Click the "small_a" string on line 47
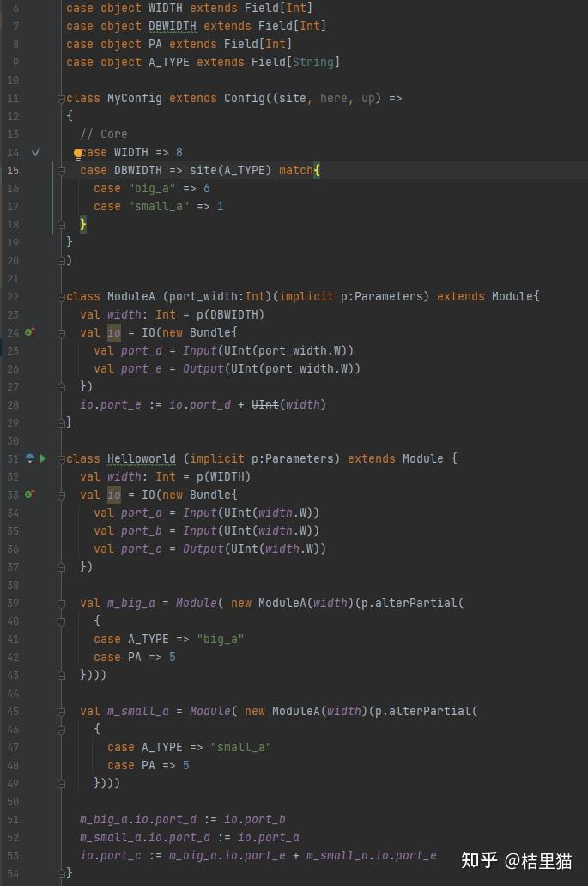This screenshot has width=588, height=886. point(240,747)
